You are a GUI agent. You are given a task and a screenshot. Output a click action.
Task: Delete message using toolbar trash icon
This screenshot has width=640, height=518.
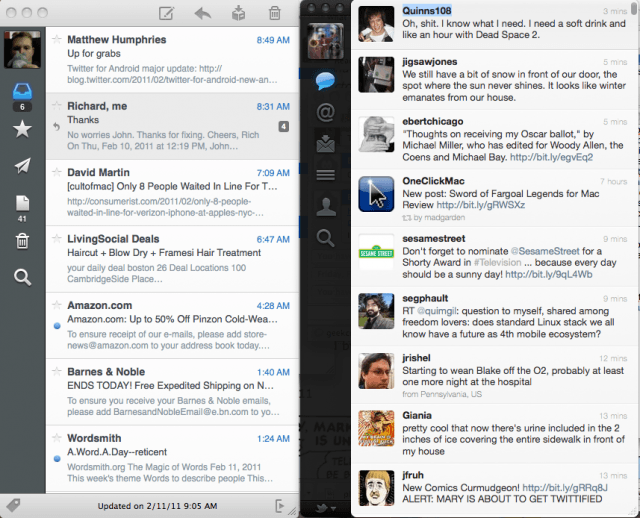(x=275, y=13)
